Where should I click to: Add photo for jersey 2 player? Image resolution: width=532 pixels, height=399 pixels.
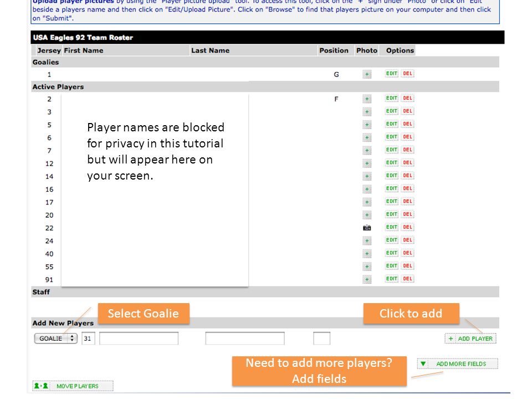coord(367,99)
